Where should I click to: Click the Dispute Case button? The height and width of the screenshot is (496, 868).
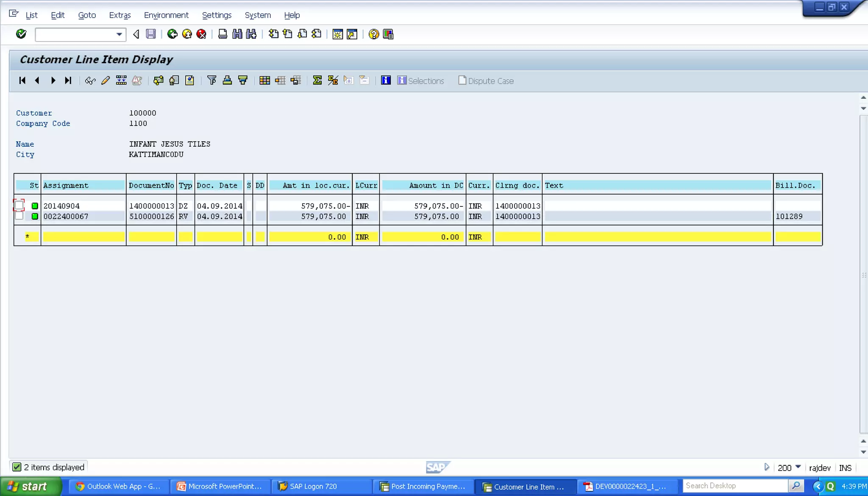pos(486,81)
